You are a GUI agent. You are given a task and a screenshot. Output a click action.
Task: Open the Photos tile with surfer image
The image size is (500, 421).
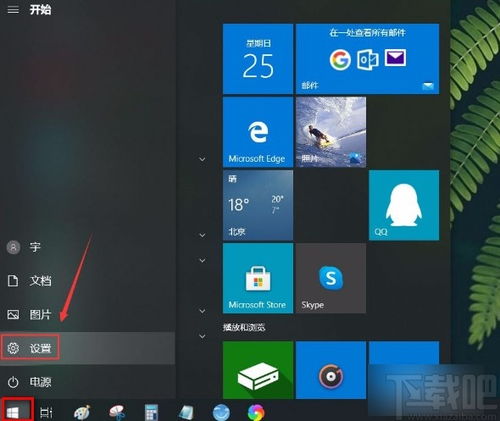(x=331, y=132)
